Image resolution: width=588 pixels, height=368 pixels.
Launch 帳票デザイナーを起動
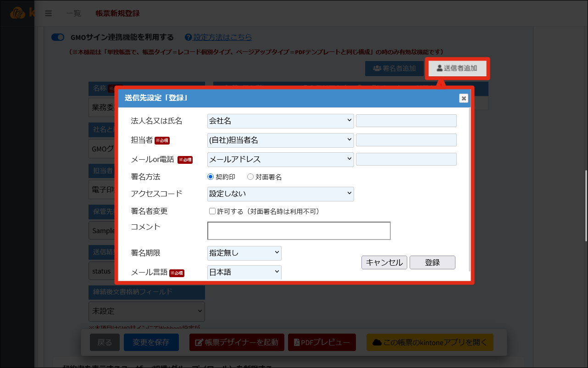[x=237, y=342]
